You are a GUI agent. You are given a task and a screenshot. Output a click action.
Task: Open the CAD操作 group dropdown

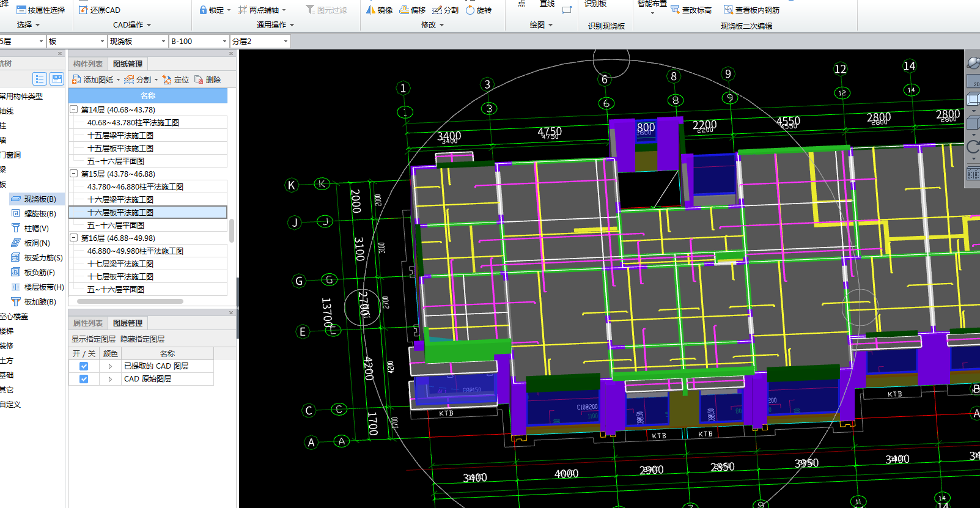tap(132, 25)
